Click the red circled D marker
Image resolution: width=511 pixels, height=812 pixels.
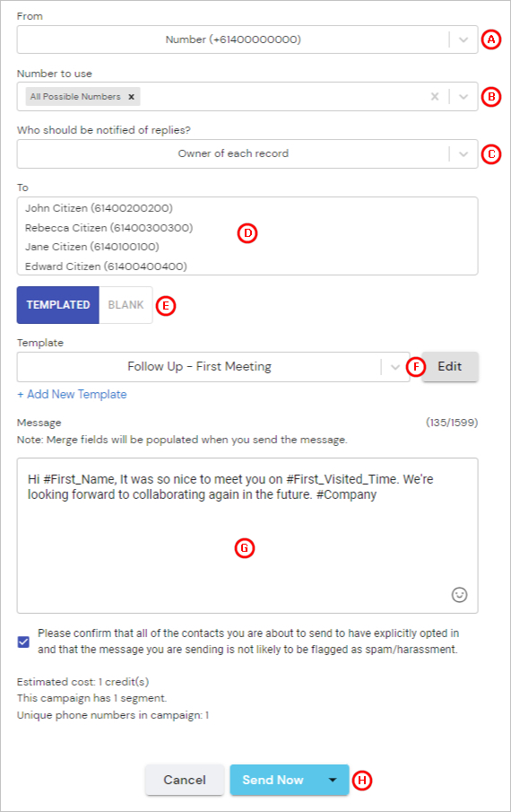click(x=247, y=233)
